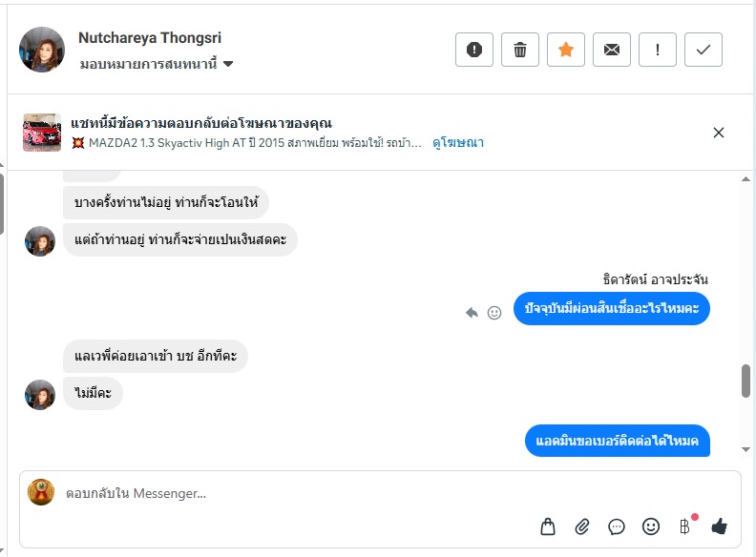Click the baht payment icon
The width and height of the screenshot is (756, 557).
[x=684, y=526]
